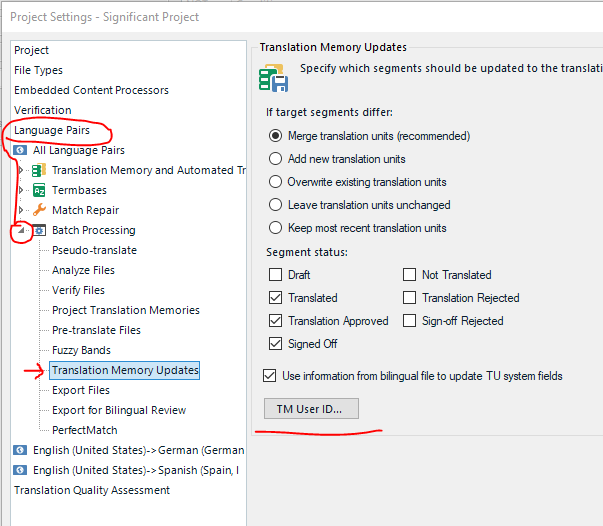Viewport: 603px width, 526px height.
Task: Toggle the Signed Off checkbox
Action: tap(275, 343)
